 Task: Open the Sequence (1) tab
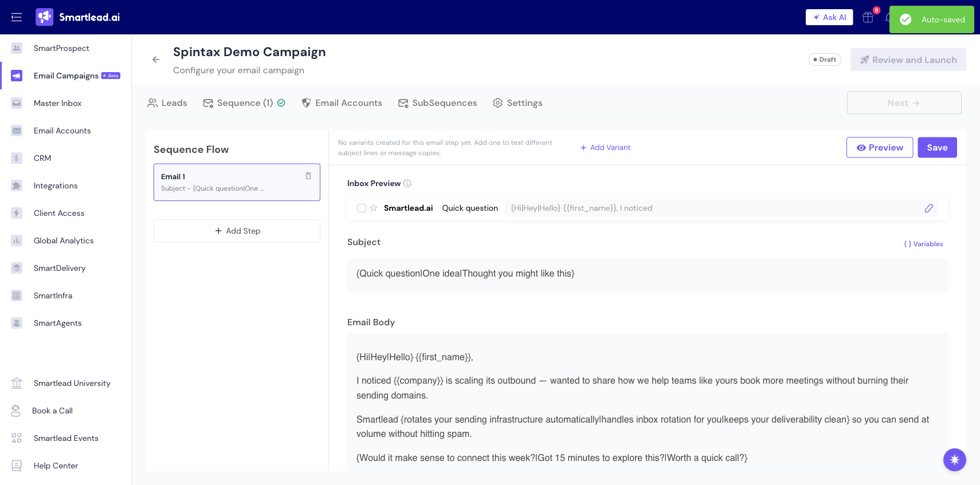pos(244,103)
